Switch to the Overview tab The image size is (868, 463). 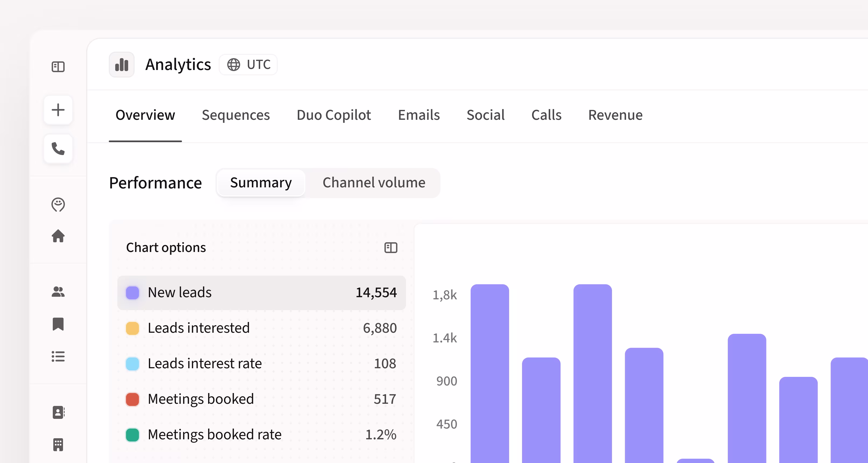(x=145, y=115)
